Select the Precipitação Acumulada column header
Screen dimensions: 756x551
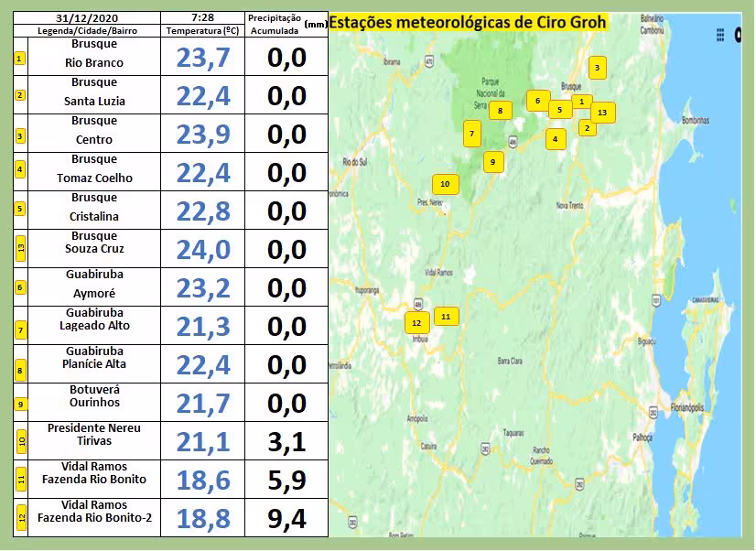274,24
